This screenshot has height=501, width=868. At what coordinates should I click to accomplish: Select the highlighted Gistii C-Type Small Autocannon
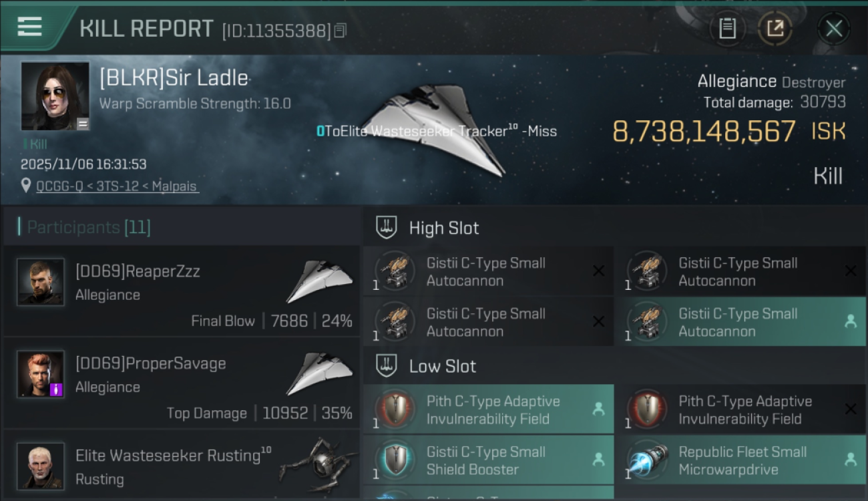point(740,322)
